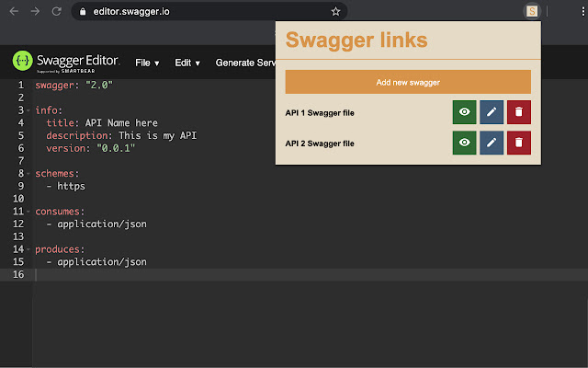Image resolution: width=588 pixels, height=368 pixels.
Task: Click the title: API Name here line
Action: click(102, 123)
